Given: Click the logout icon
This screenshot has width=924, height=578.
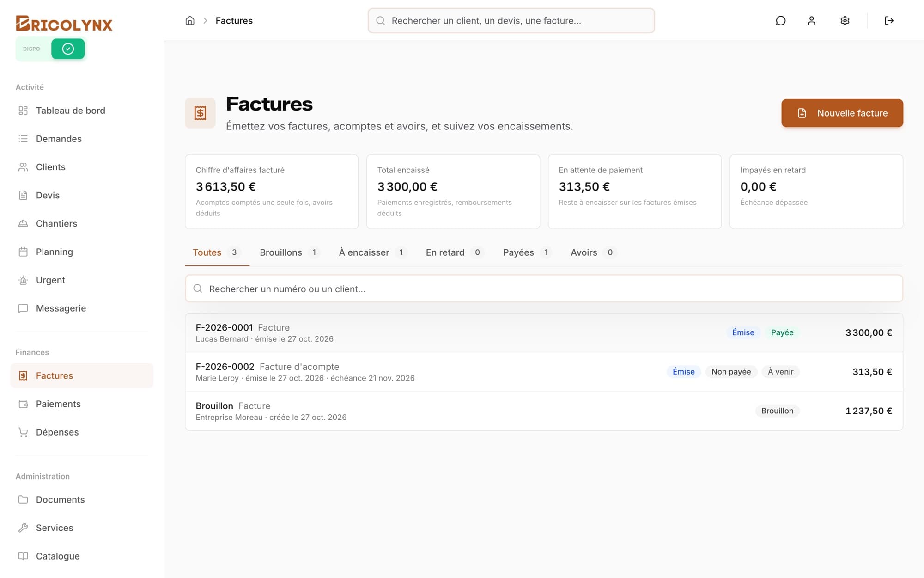Looking at the screenshot, I should click(889, 20).
